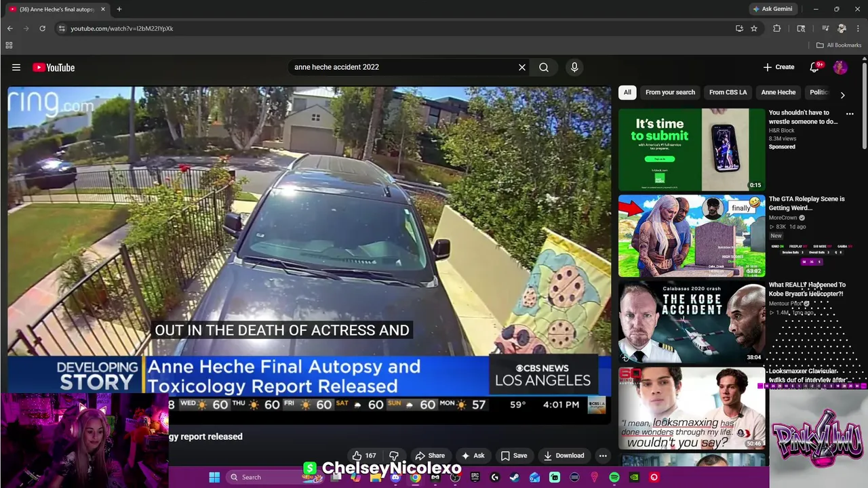Open the looksmaxxing interview video thumbnail
868x488 pixels.
tap(692, 408)
